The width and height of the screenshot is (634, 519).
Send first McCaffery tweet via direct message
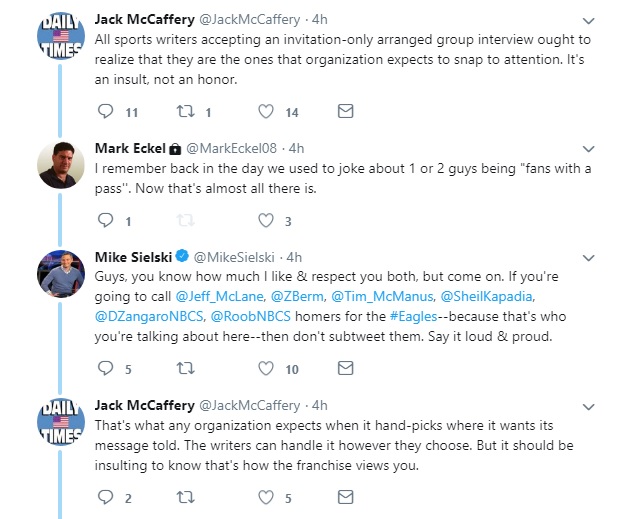click(344, 112)
